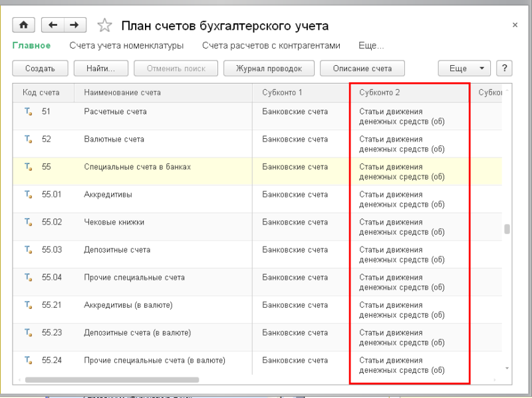This screenshot has width=532, height=398.
Task: Go back with the left arrow
Action: pos(53,25)
